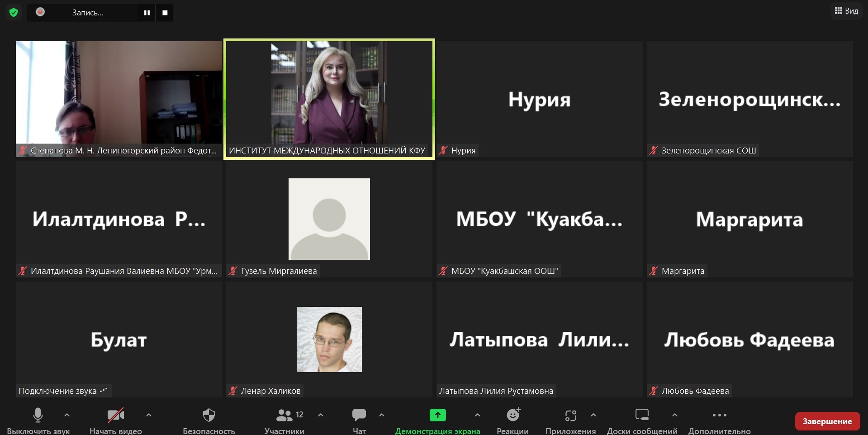Screen dimensions: 868x435
Task: Open the Участники panel
Action: tap(285, 415)
